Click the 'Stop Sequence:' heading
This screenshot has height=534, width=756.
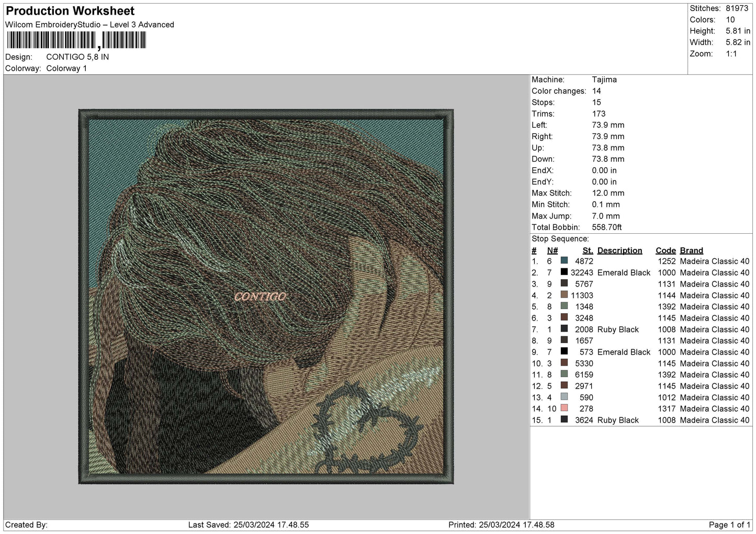[560, 239]
